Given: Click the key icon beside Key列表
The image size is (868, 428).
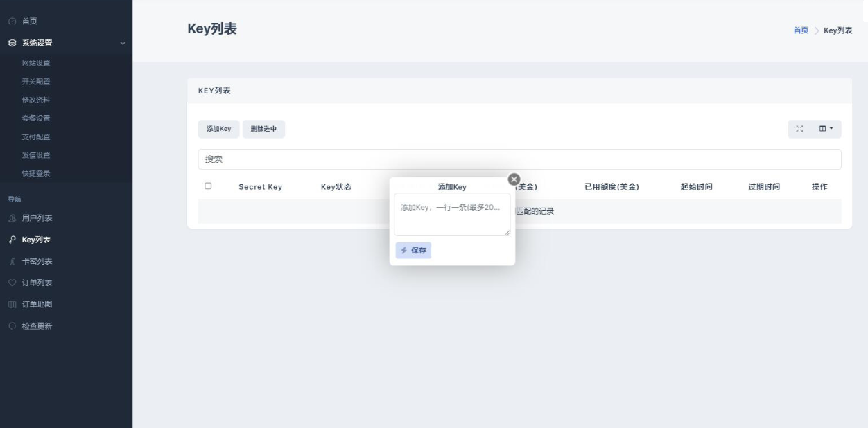Looking at the screenshot, I should (12, 240).
